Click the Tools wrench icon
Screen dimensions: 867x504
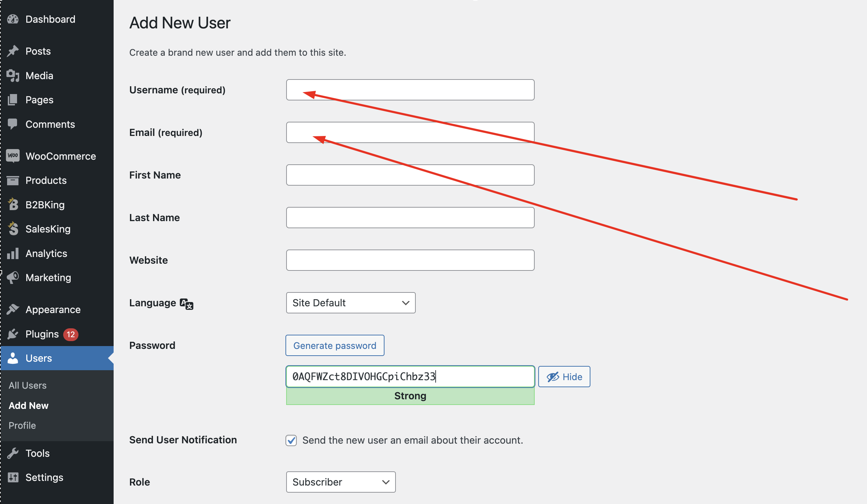pos(13,453)
